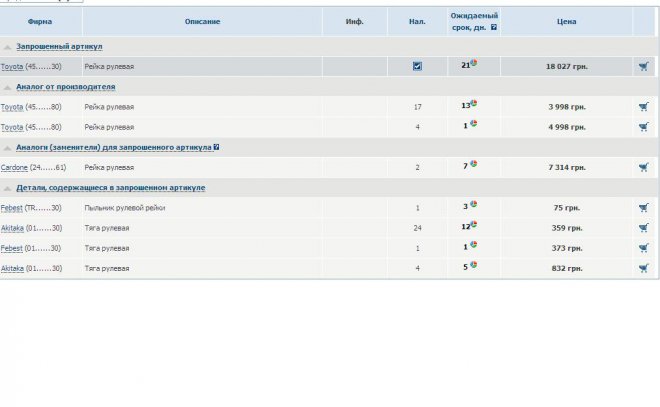Screen dimensions: 660x407
Task: Add the 373 грн. Febest tie rod to cart
Action: point(643,248)
